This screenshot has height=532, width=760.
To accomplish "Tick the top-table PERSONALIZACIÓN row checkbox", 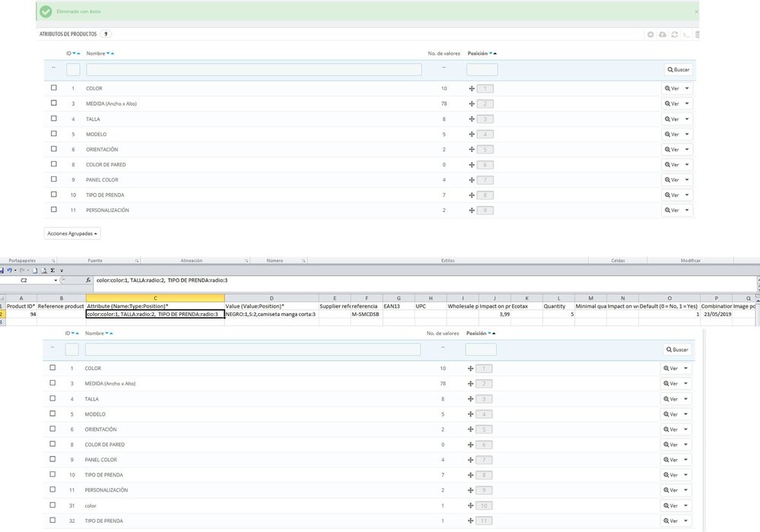I will coord(53,210).
